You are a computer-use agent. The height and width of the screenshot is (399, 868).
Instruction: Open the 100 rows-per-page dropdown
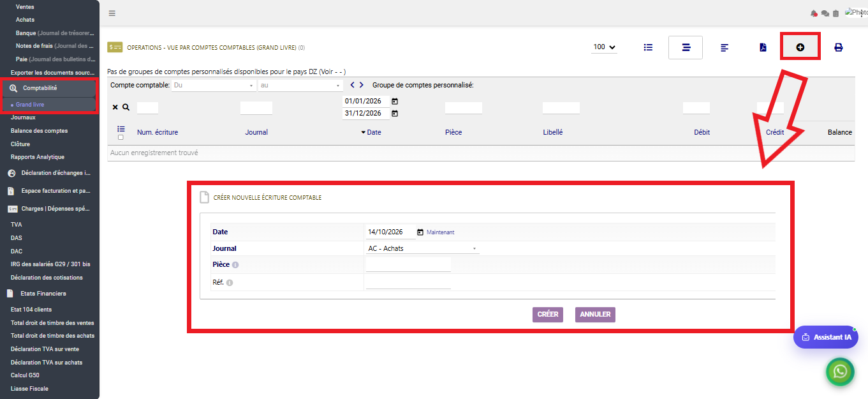(605, 47)
